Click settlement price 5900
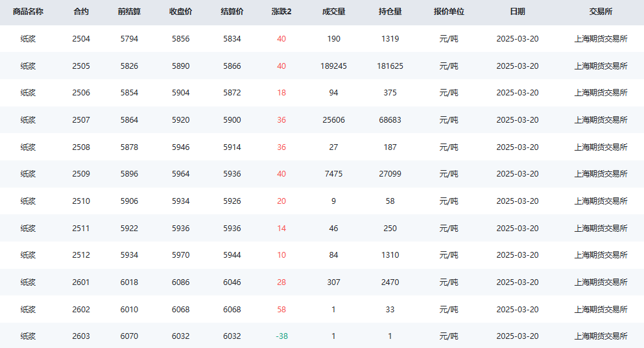The width and height of the screenshot is (644, 348). tap(232, 119)
